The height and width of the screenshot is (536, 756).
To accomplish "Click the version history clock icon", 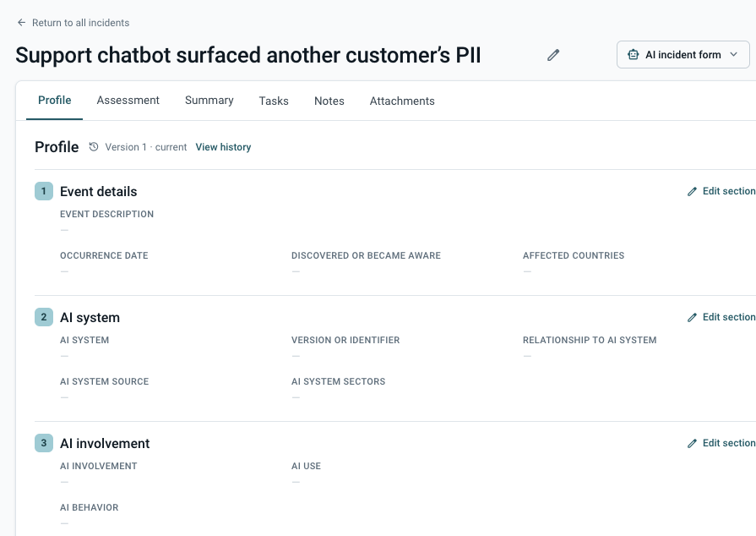I will pyautogui.click(x=94, y=146).
